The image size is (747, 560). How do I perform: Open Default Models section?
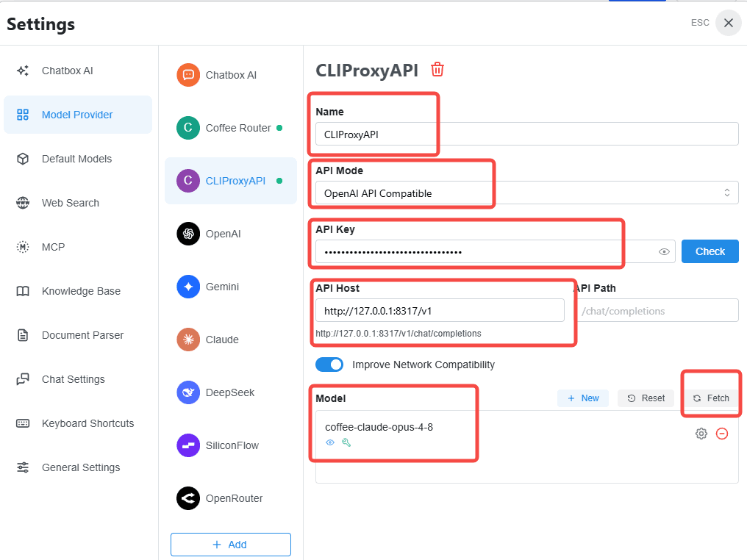(x=78, y=159)
